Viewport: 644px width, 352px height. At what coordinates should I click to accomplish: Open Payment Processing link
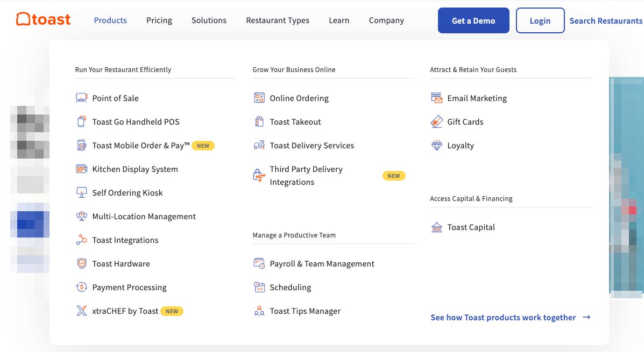[129, 287]
